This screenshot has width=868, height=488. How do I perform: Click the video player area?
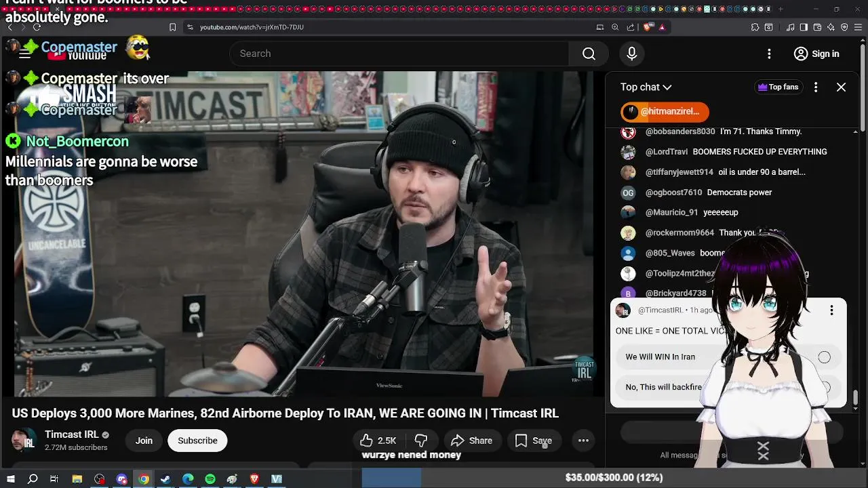click(302, 234)
